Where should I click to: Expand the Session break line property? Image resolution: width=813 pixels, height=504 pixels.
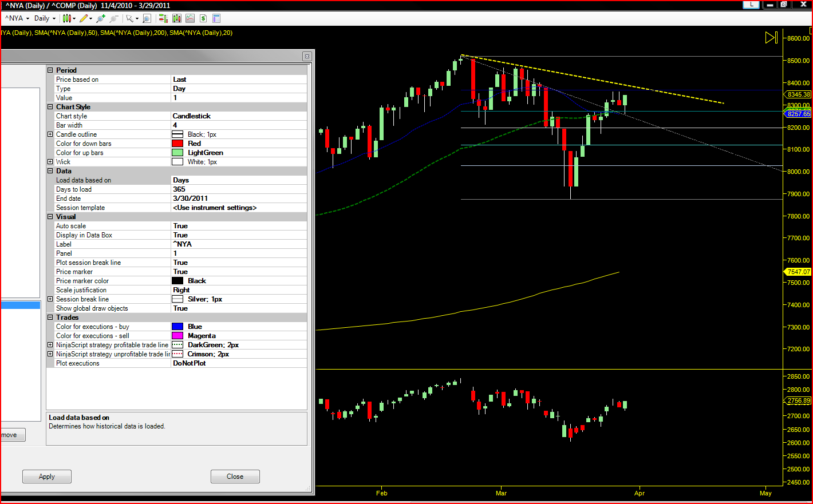(x=50, y=299)
